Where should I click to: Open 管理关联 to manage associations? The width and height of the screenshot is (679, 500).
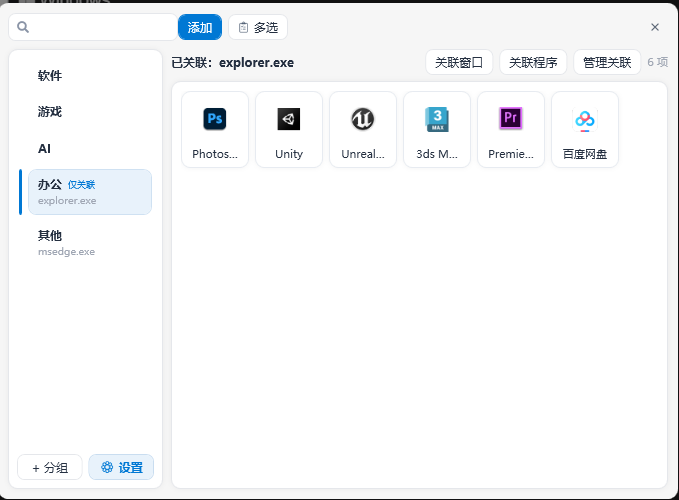point(607,62)
